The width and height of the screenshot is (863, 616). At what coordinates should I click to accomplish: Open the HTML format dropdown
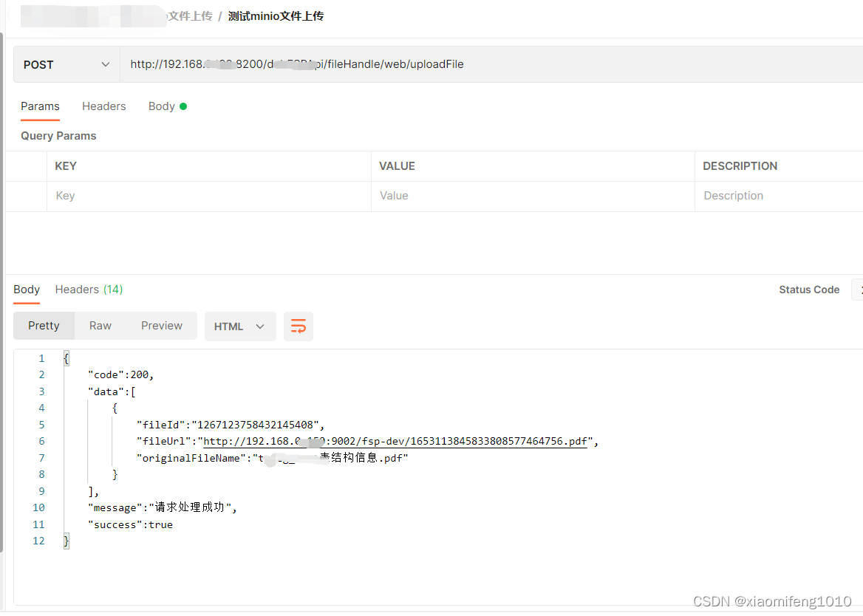coord(240,326)
